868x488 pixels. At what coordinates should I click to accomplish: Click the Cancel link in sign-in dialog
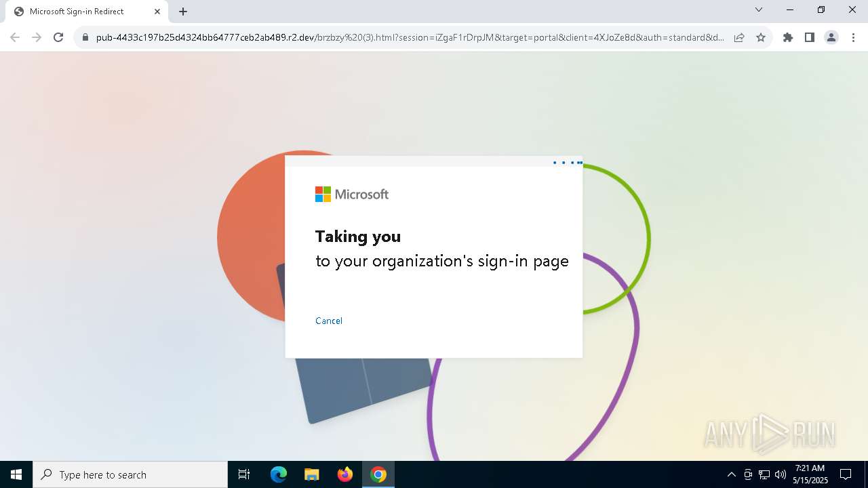pyautogui.click(x=329, y=321)
